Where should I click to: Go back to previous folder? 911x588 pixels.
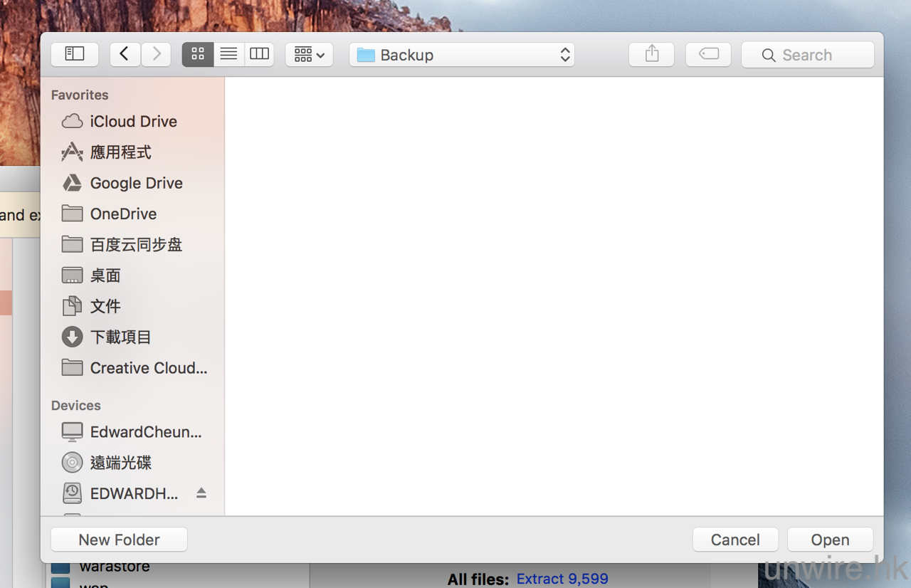pyautogui.click(x=125, y=54)
